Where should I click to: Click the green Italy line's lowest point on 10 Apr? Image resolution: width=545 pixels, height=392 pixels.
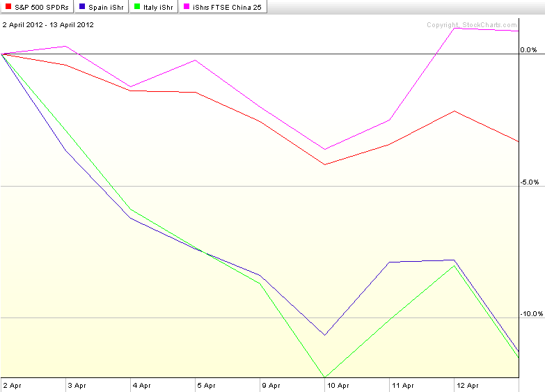pos(324,377)
